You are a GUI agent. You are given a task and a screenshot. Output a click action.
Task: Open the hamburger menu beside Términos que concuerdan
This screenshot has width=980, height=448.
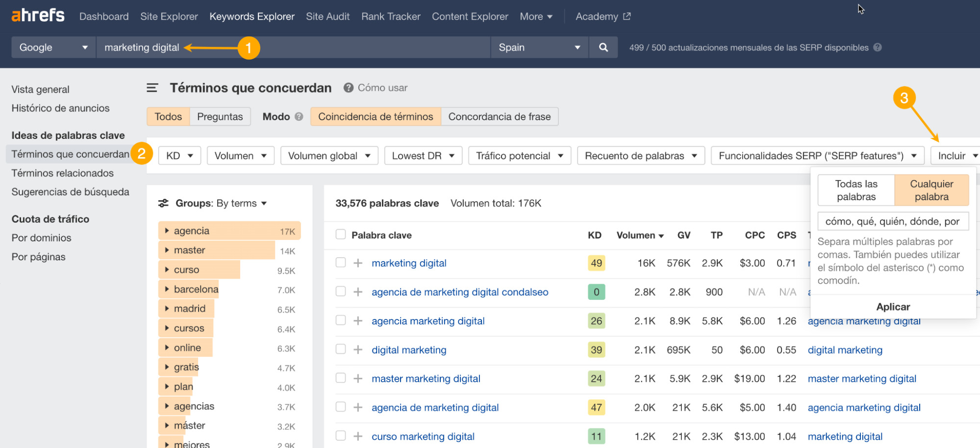point(152,87)
